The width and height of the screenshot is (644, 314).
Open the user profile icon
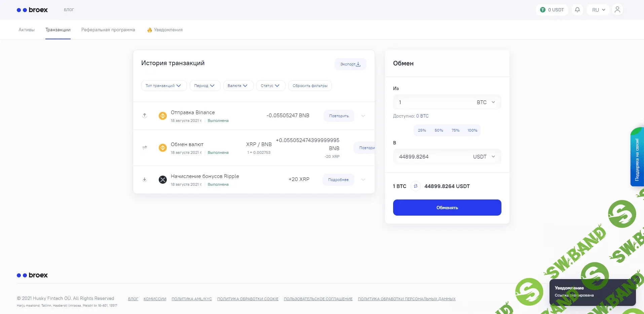[617, 10]
